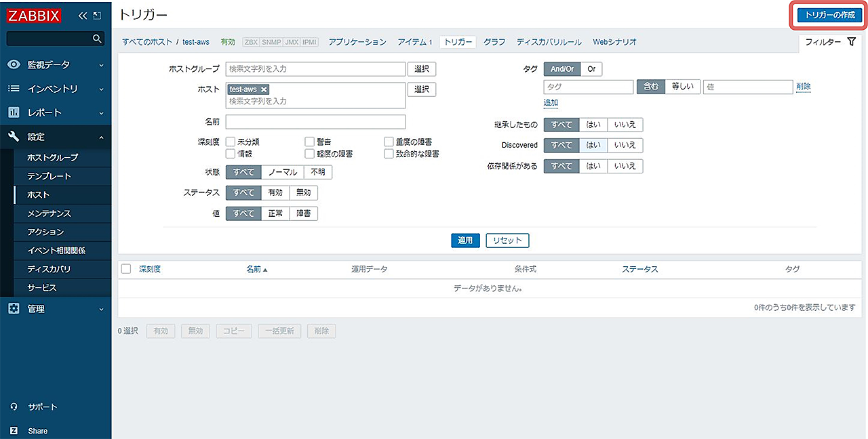Viewport: 868px width, 439px height.
Task: Click the magnifier search icon in the sidebar
Action: coord(97,39)
